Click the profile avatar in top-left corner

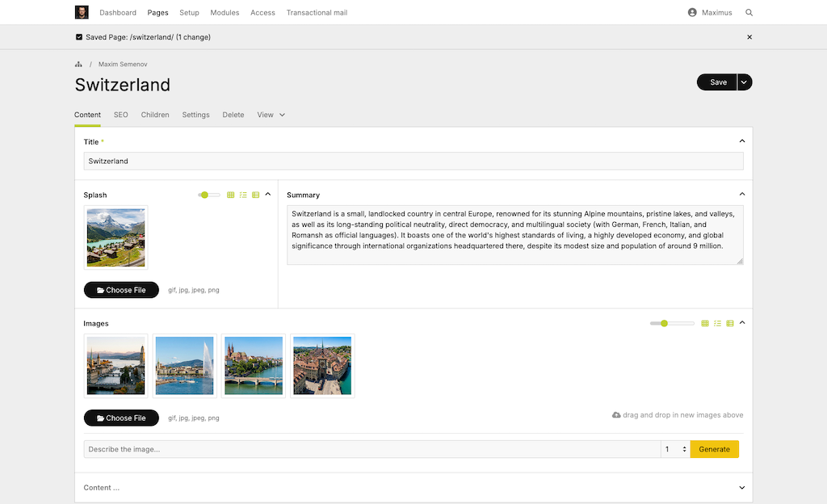[x=82, y=12]
